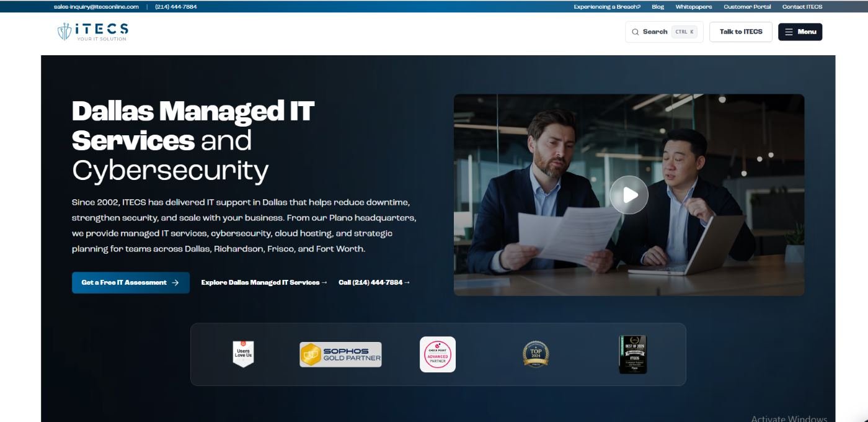Click the CTRL K shortcut hint
868x422 pixels.
click(x=684, y=32)
